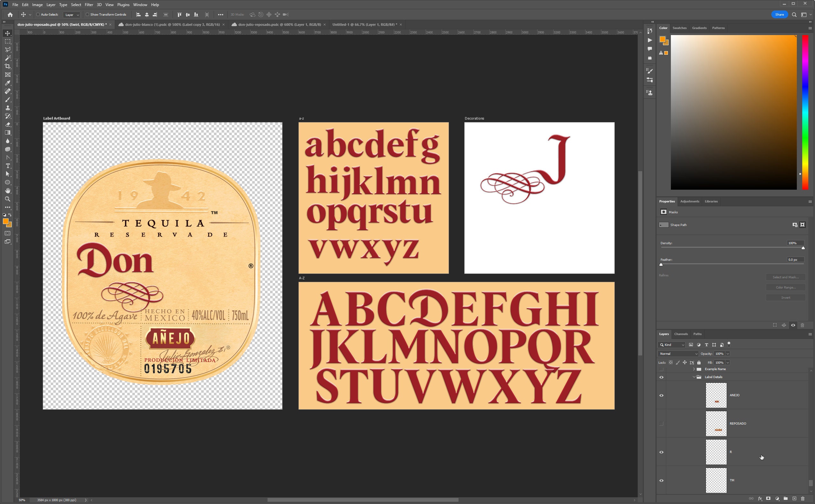This screenshot has width=815, height=504.
Task: Enable the Auto-Select checkbox
Action: point(38,14)
